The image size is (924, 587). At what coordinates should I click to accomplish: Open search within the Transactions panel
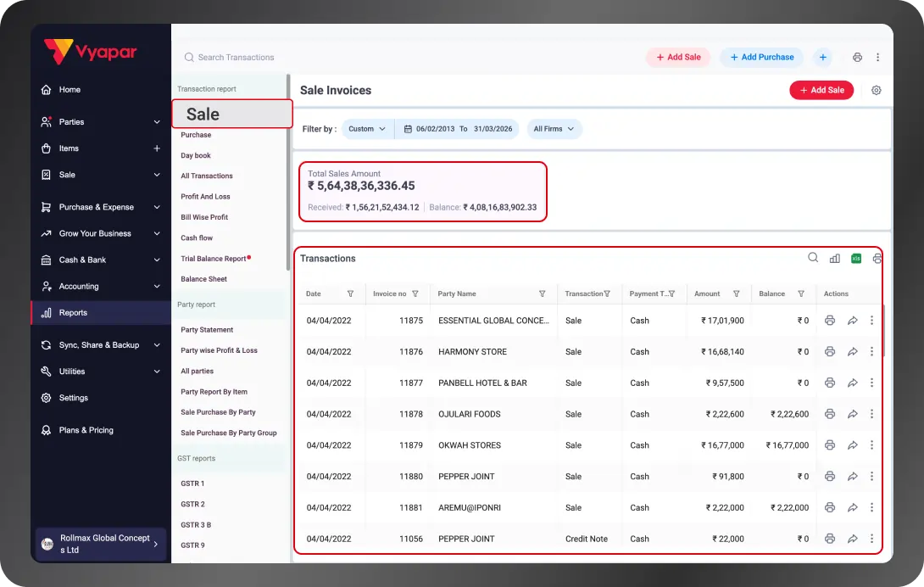click(x=813, y=258)
